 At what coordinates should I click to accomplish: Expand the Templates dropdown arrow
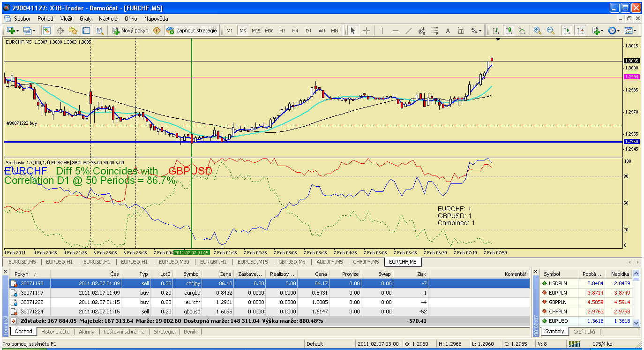pos(635,30)
